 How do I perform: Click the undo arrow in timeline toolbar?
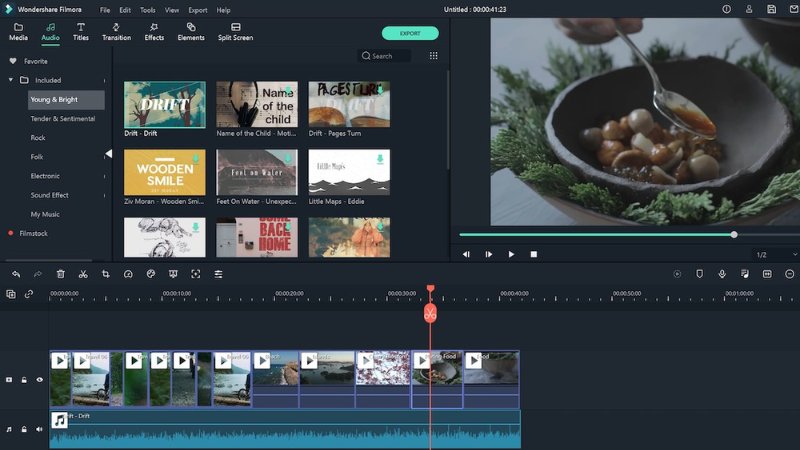(x=16, y=274)
